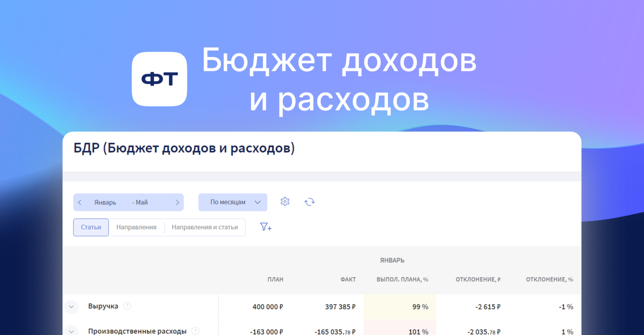Image resolution: width=644 pixels, height=335 pixels.
Task: Click the -1 % deviation cell
Action: [565, 307]
